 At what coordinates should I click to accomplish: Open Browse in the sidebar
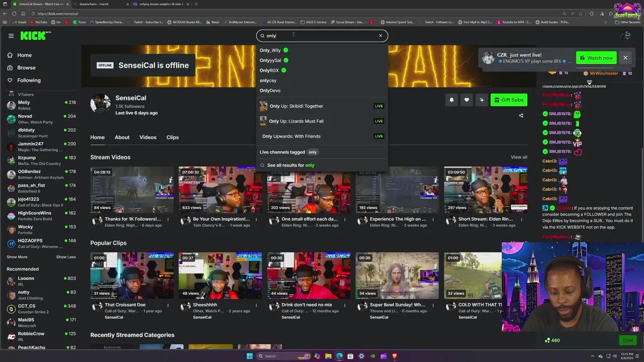[x=26, y=68]
